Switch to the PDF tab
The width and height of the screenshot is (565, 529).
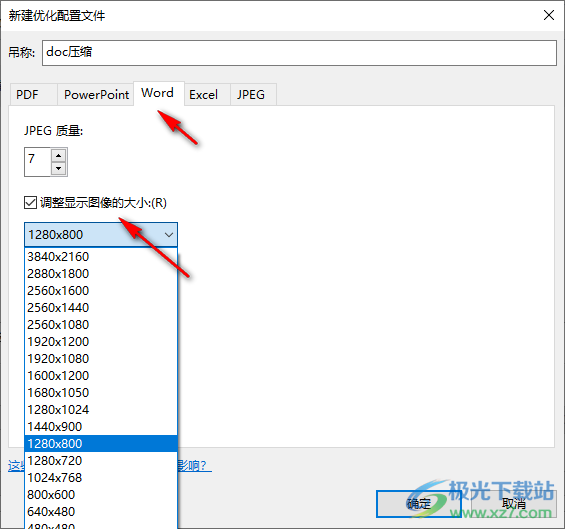point(33,95)
